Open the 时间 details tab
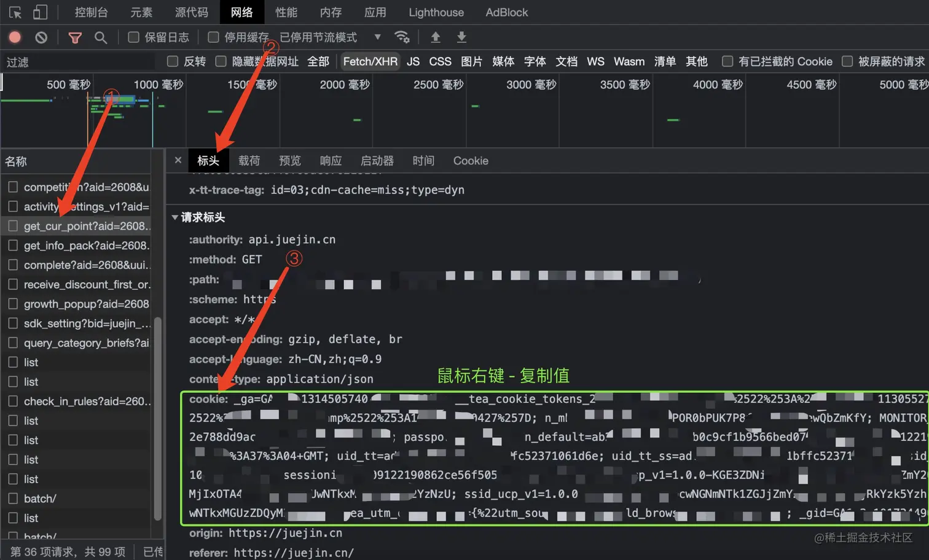 coord(423,161)
